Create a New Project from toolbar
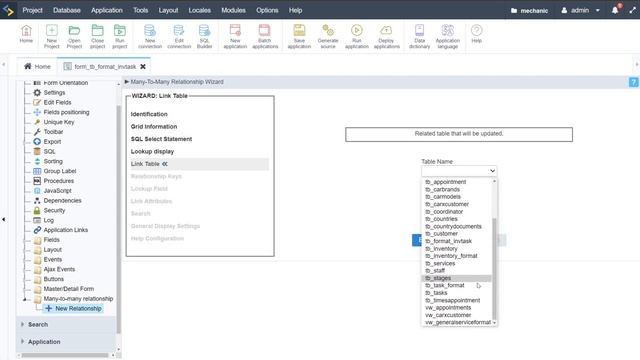The height and width of the screenshot is (360, 640). (x=51, y=36)
